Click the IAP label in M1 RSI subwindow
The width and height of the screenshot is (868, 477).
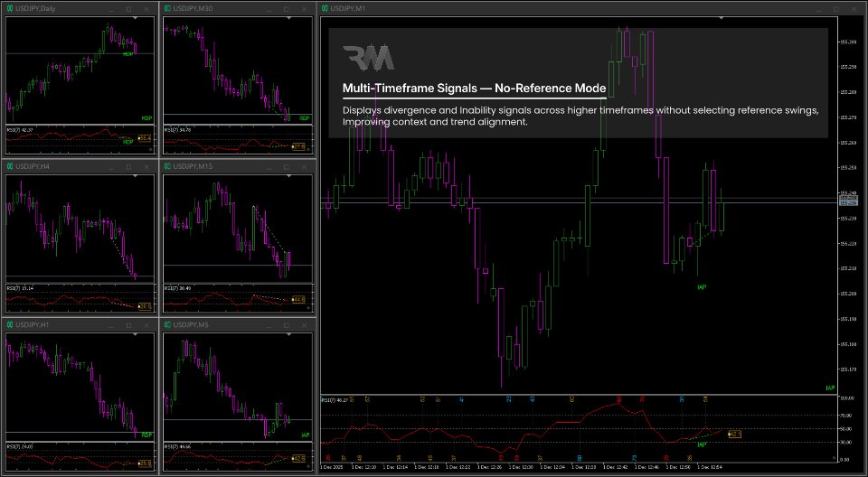point(702,444)
